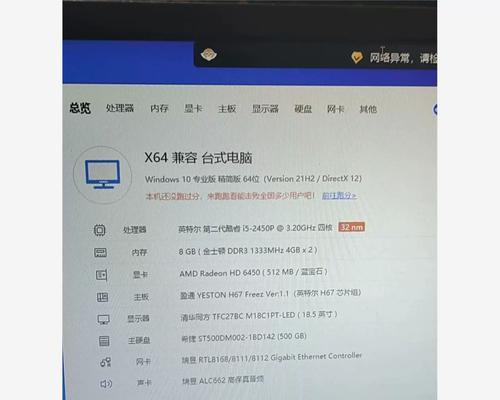This screenshot has height=400, width=500.
Task: Click the i5-2450P processor details text
Action: pos(255,228)
